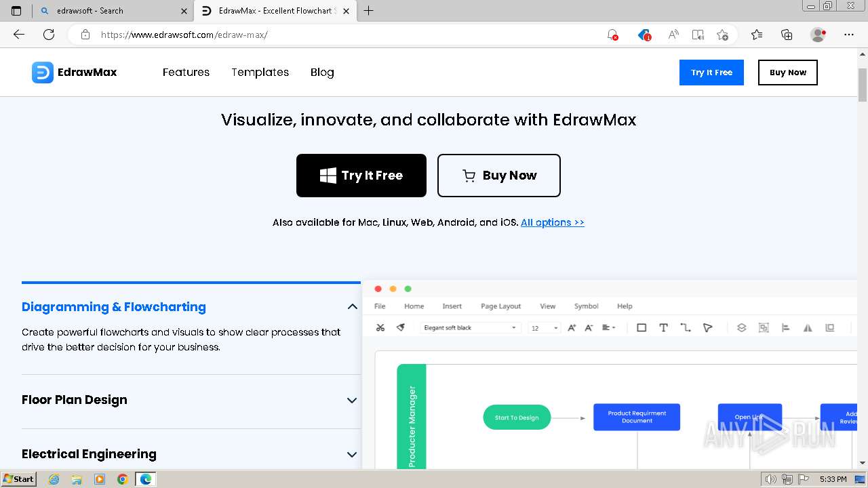Open the Templates menu
The image size is (868, 488).
click(260, 73)
